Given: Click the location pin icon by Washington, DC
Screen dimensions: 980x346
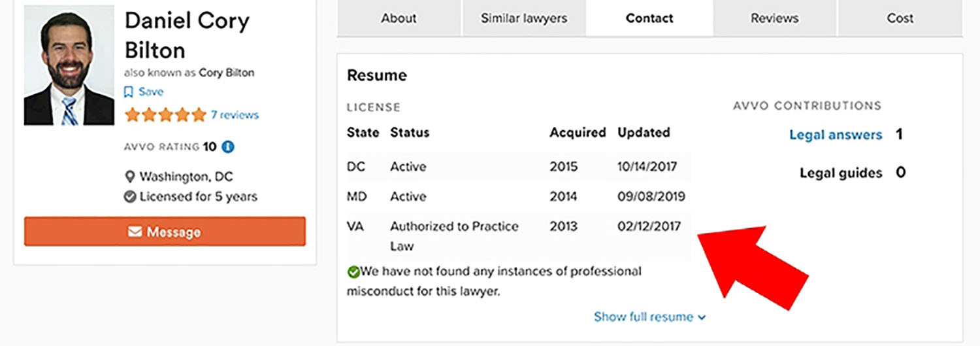Looking at the screenshot, I should (x=130, y=177).
